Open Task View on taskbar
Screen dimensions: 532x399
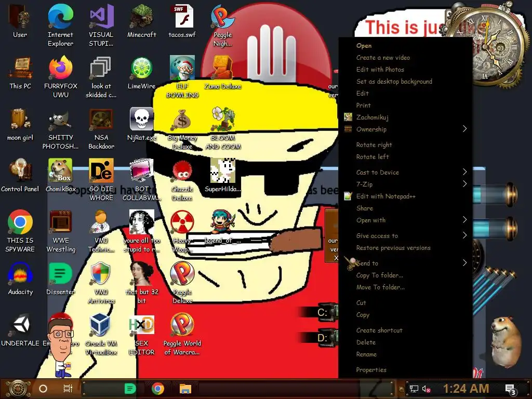point(68,389)
